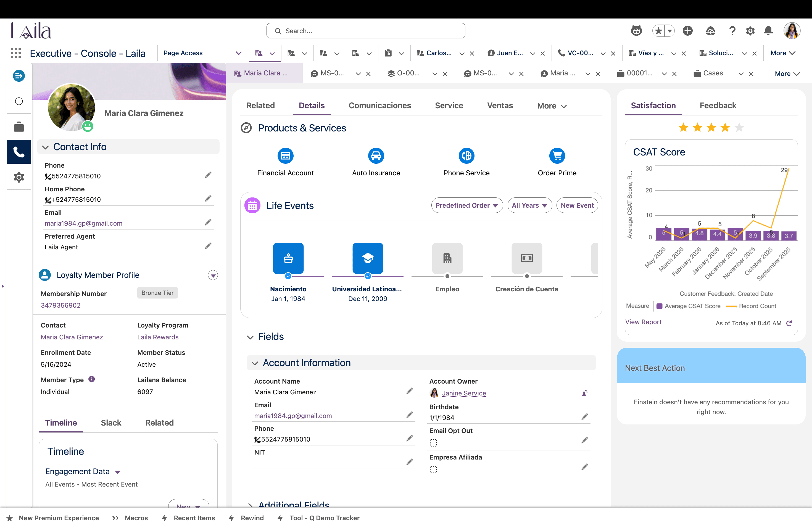This screenshot has width=812, height=528.
Task: Collapse the Account Information section
Action: [x=255, y=363]
